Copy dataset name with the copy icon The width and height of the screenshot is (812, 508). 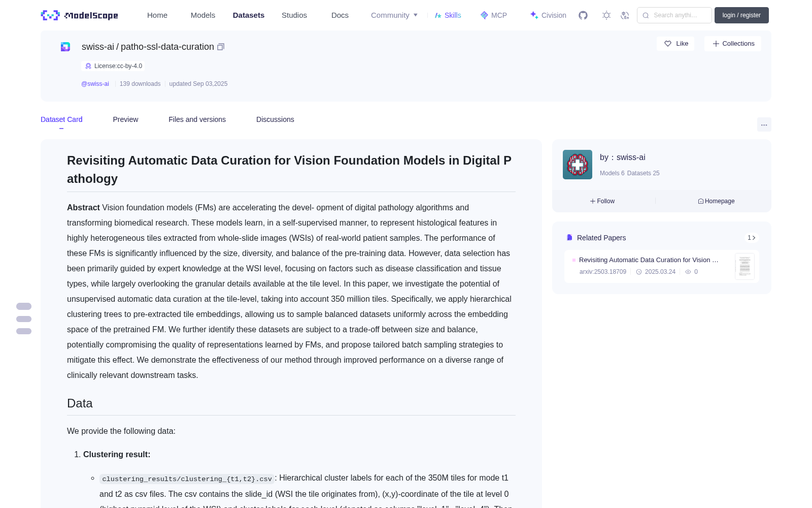click(x=221, y=47)
